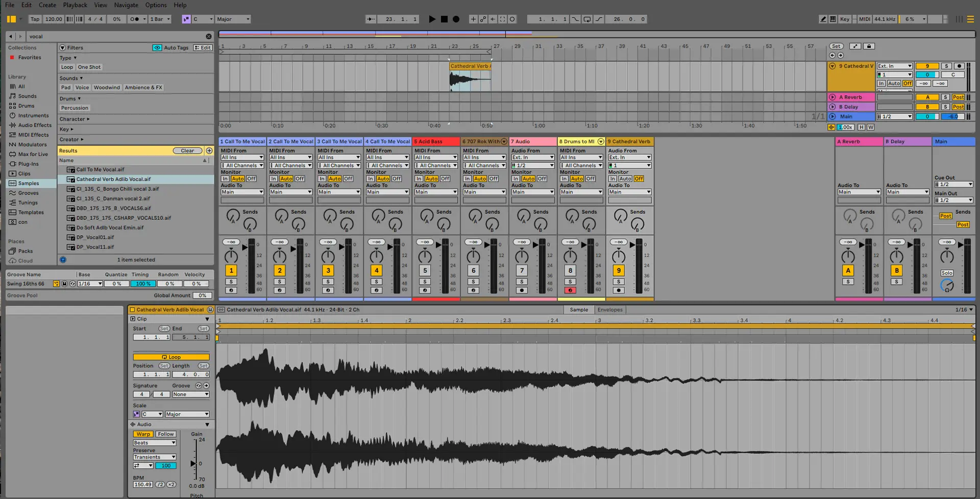980x499 pixels.
Task: Toggle the Auto Tags eye switch
Action: tap(157, 47)
